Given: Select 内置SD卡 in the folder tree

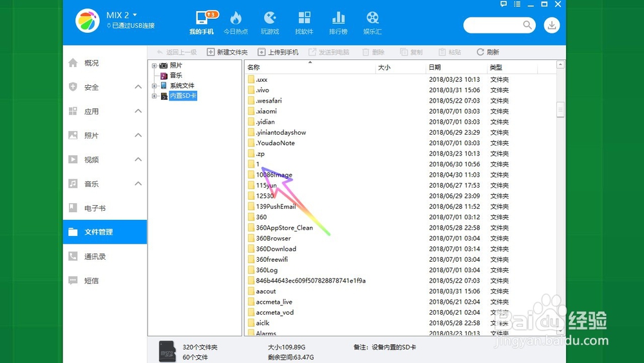Looking at the screenshot, I should click(183, 96).
